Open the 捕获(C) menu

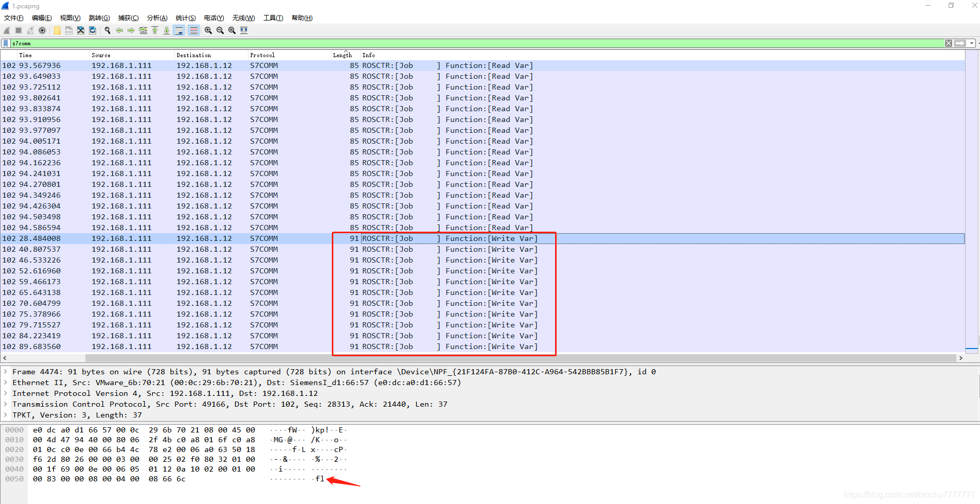coord(129,18)
